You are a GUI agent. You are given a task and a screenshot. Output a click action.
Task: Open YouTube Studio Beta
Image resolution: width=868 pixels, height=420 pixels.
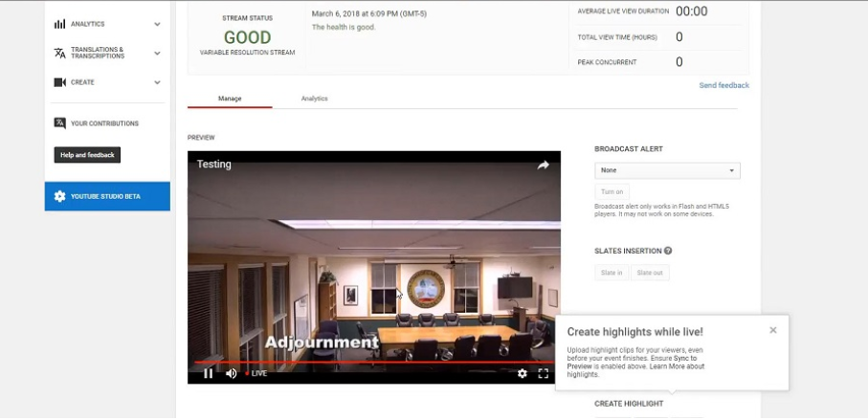[x=107, y=196]
